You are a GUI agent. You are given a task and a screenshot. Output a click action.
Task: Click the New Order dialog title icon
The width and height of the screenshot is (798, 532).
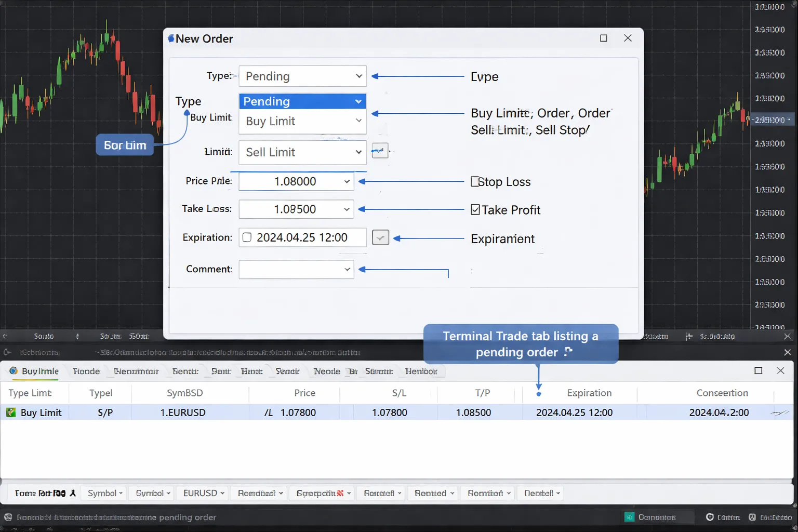170,38
